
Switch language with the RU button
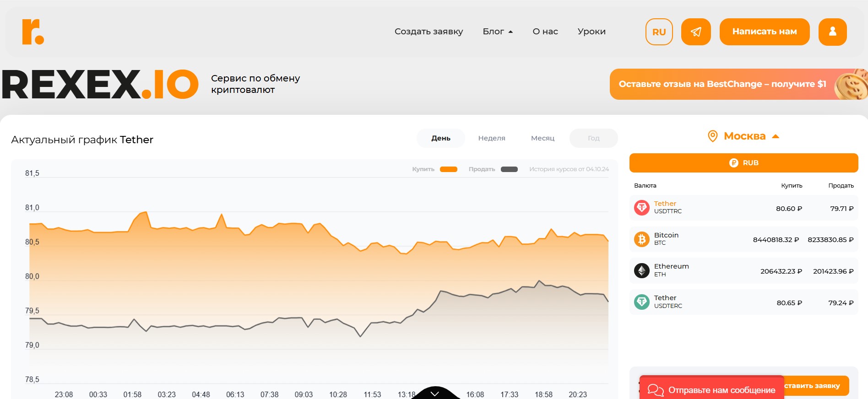tap(659, 32)
